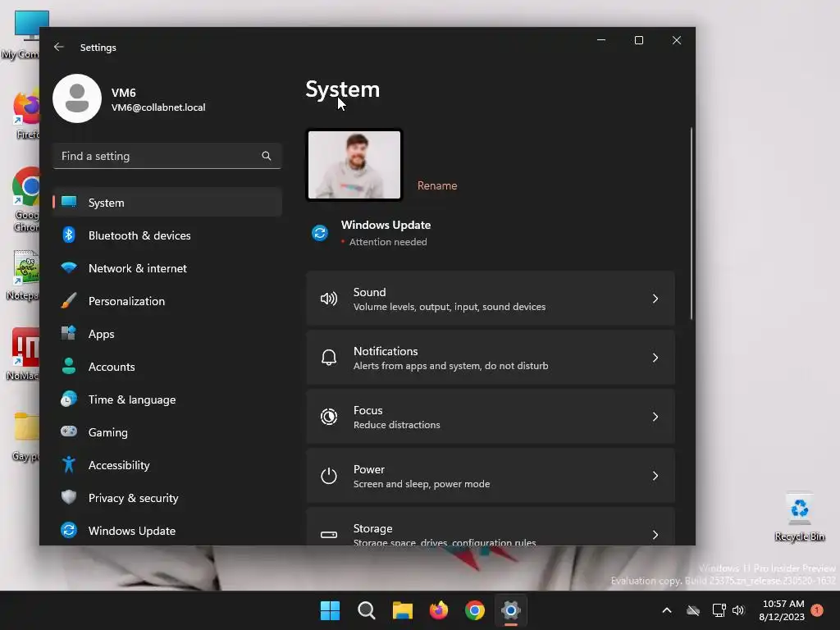
Task: Click the Bluetooth icon in sidebar
Action: [69, 235]
